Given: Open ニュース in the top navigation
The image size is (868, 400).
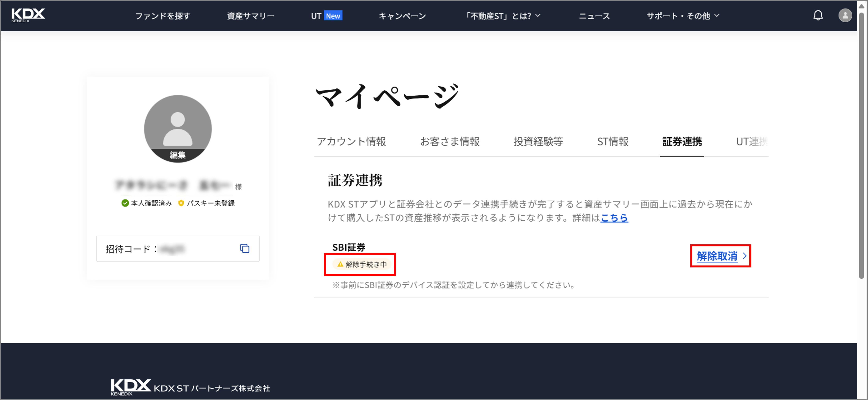Looking at the screenshot, I should pyautogui.click(x=594, y=16).
